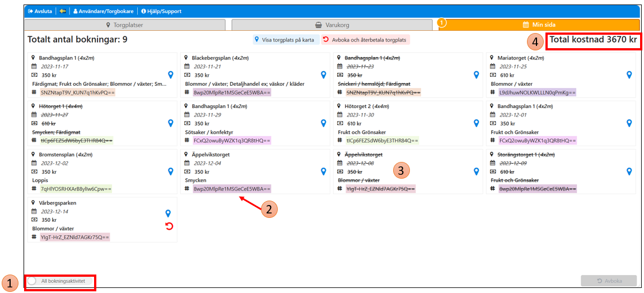Select booking code on Mariatorget card
Screen dimensions: 644x293
click(x=537, y=92)
